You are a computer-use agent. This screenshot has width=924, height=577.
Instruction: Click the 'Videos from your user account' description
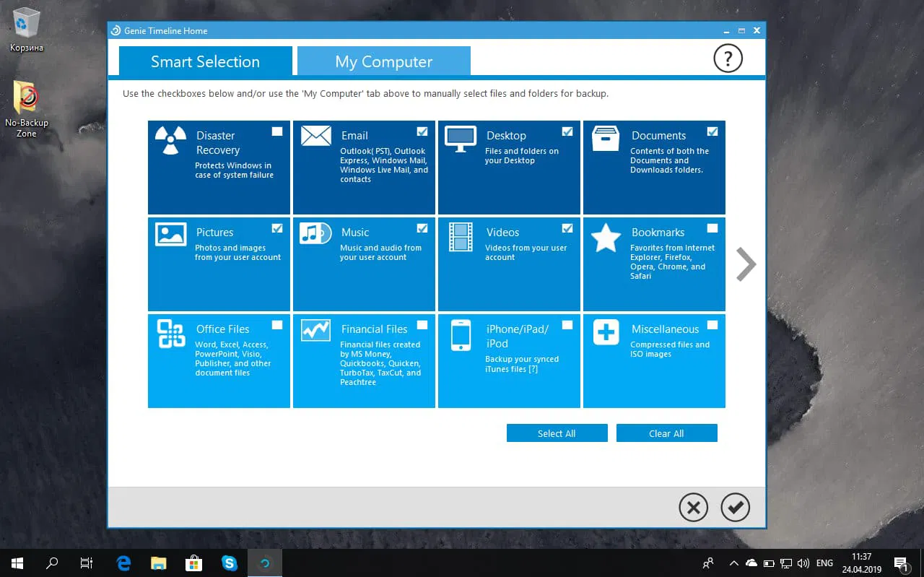(526, 253)
